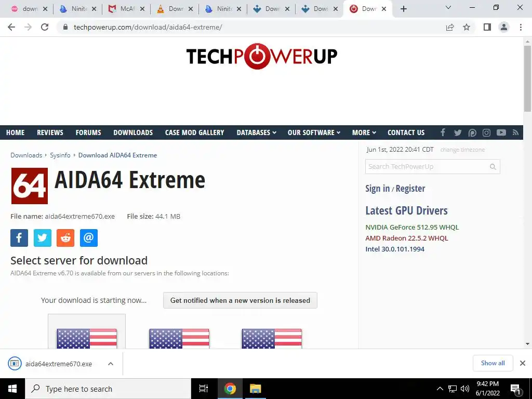Image resolution: width=532 pixels, height=399 pixels.
Task: Open the Downloads nav item
Action: pos(133,132)
